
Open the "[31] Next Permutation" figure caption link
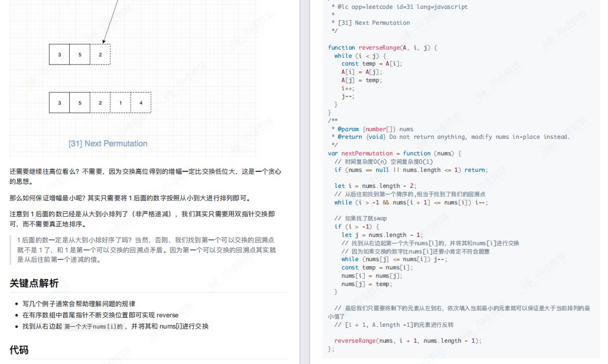[x=108, y=144]
